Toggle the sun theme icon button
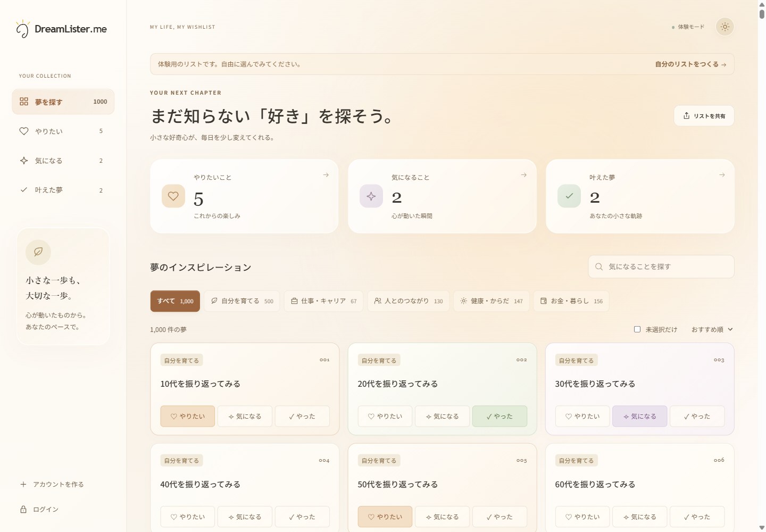766x532 pixels. (725, 27)
